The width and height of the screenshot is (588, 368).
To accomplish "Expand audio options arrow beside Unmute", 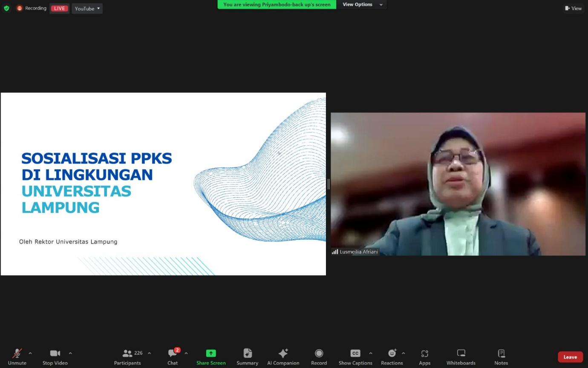I will coord(30,353).
